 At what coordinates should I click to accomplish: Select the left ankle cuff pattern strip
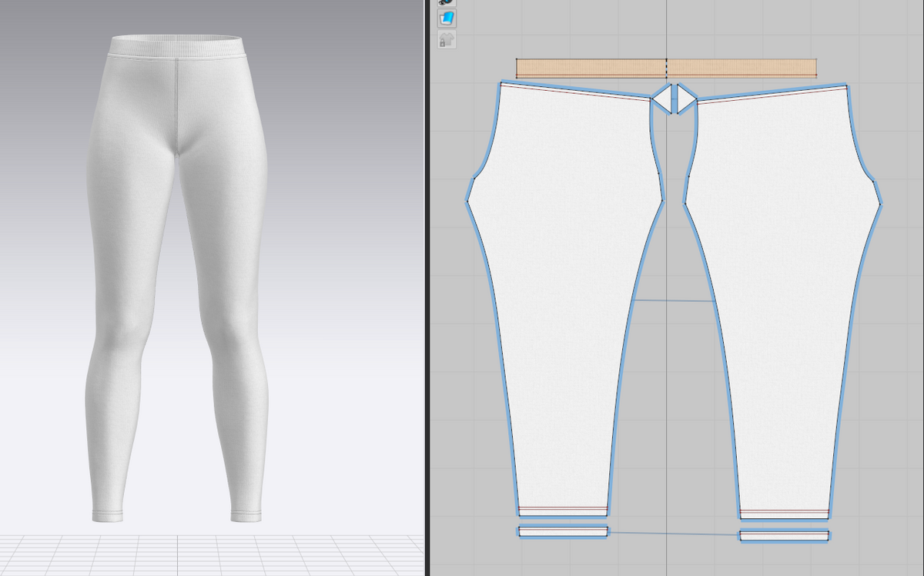[x=563, y=531]
